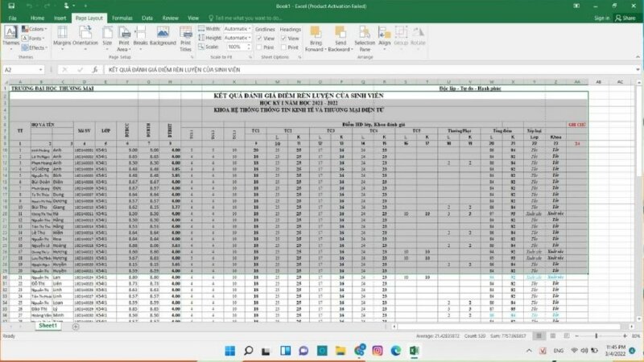Click the taskbar clock showing 11:45 PM
The height and width of the screenshot is (362, 644).
(x=614, y=351)
